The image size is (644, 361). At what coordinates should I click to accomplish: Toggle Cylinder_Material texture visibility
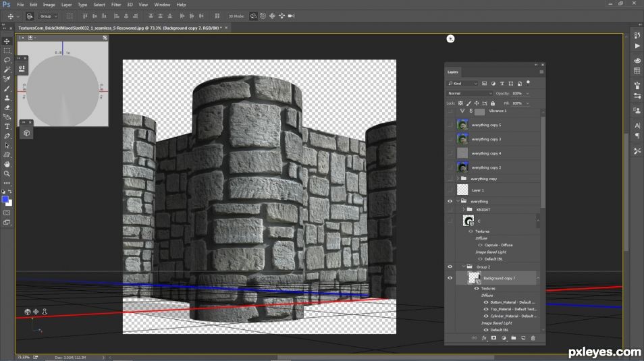pyautogui.click(x=486, y=316)
